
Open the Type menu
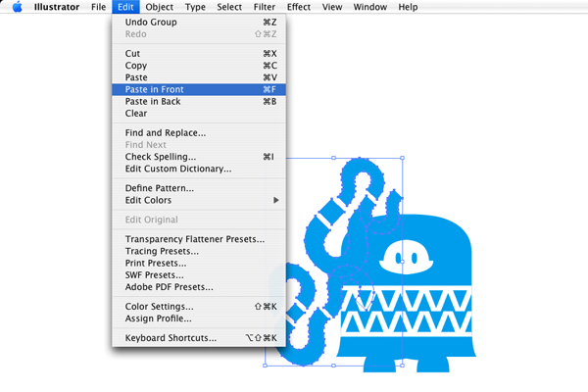pyautogui.click(x=195, y=7)
